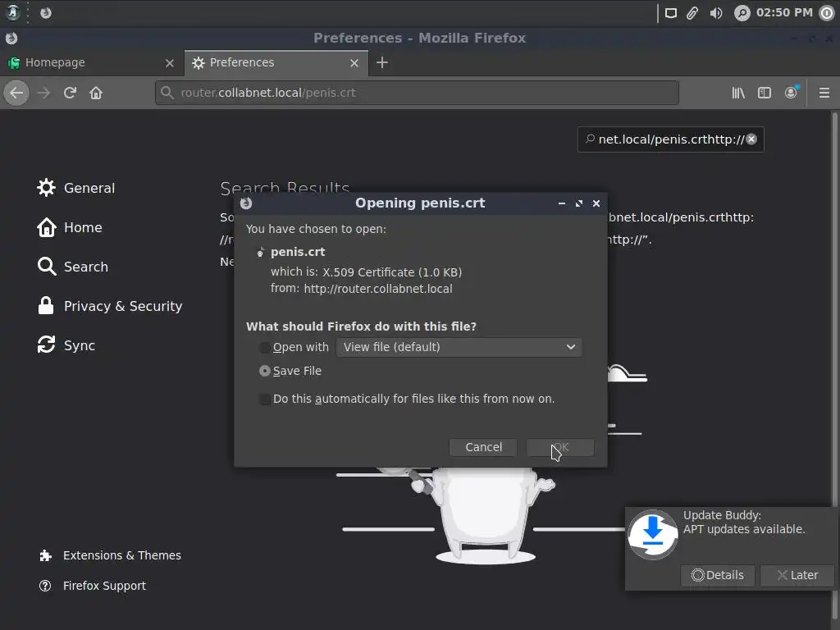Confirm the dialog with OK button

559,447
